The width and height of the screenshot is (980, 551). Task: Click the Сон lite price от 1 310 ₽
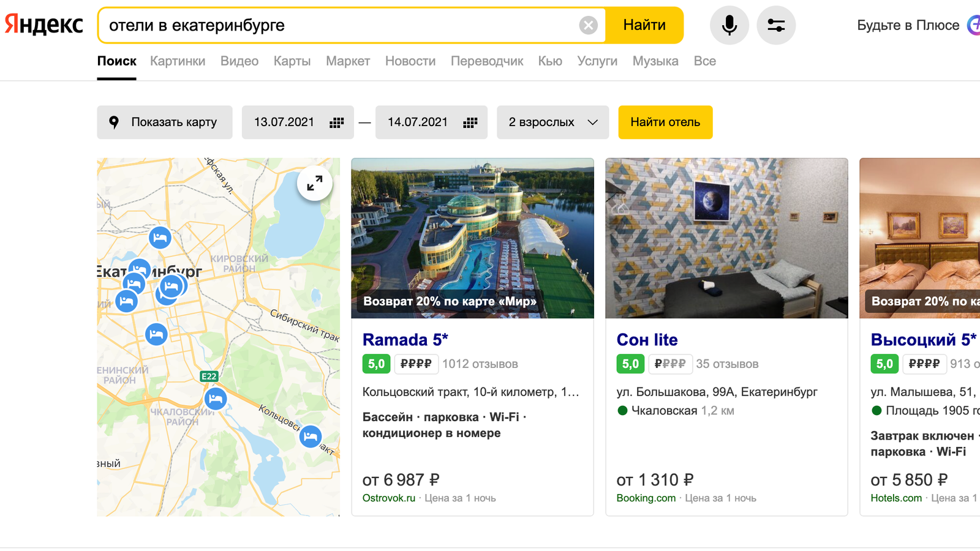[655, 480]
